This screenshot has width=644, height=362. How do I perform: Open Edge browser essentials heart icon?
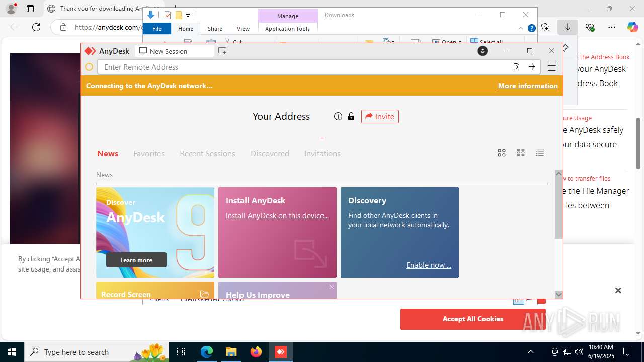pos(590,27)
